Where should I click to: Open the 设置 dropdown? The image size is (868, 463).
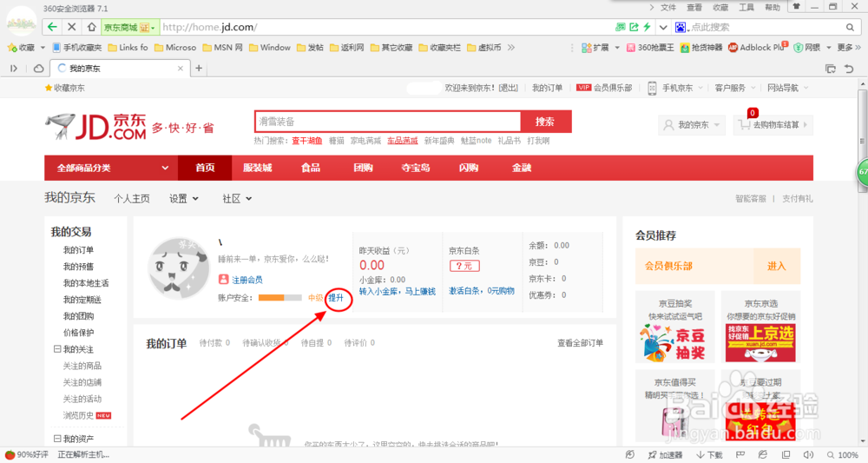[x=184, y=198]
